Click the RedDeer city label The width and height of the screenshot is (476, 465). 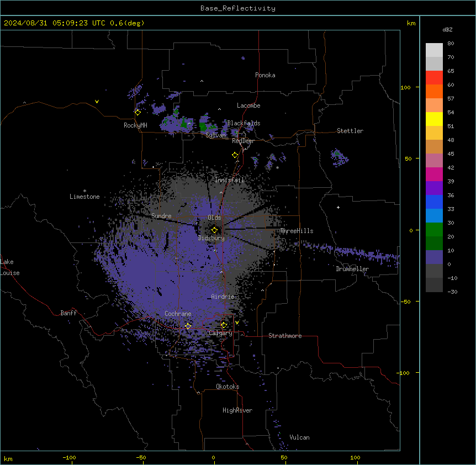coord(243,141)
